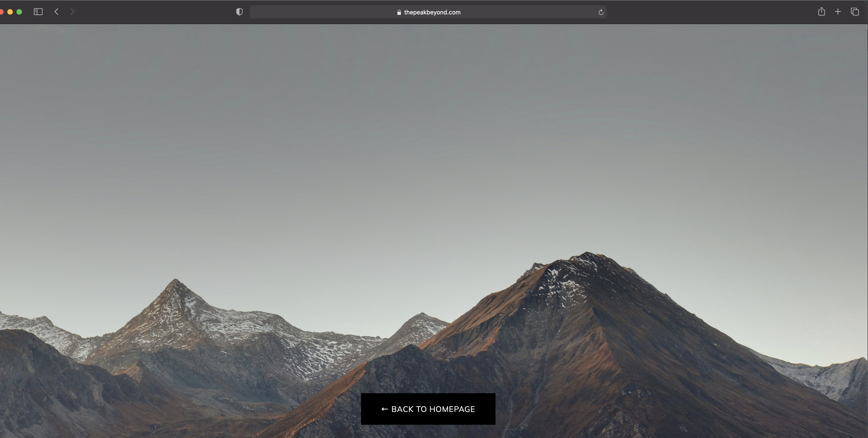Image resolution: width=868 pixels, height=438 pixels.
Task: Open the Share menu icon
Action: (x=822, y=11)
